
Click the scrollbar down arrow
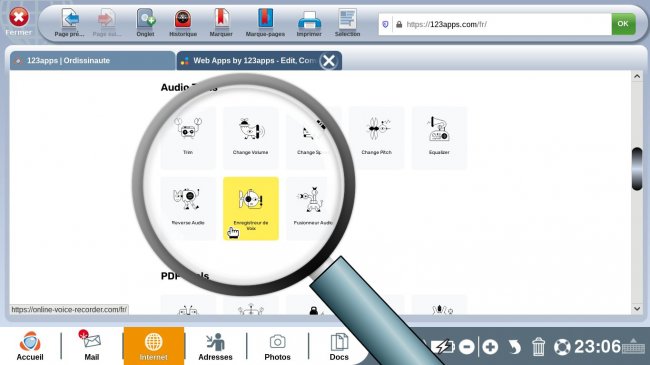[x=637, y=309]
